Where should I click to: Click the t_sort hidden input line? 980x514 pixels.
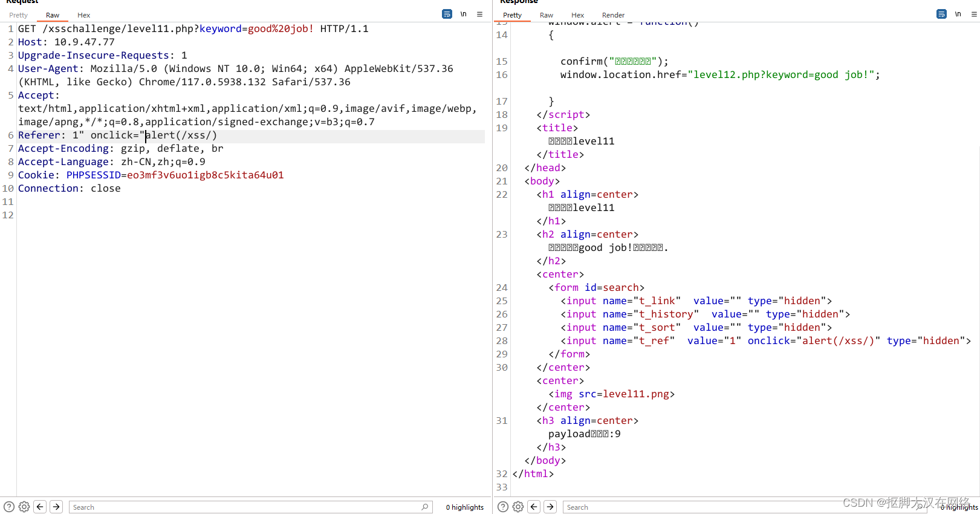[696, 328]
